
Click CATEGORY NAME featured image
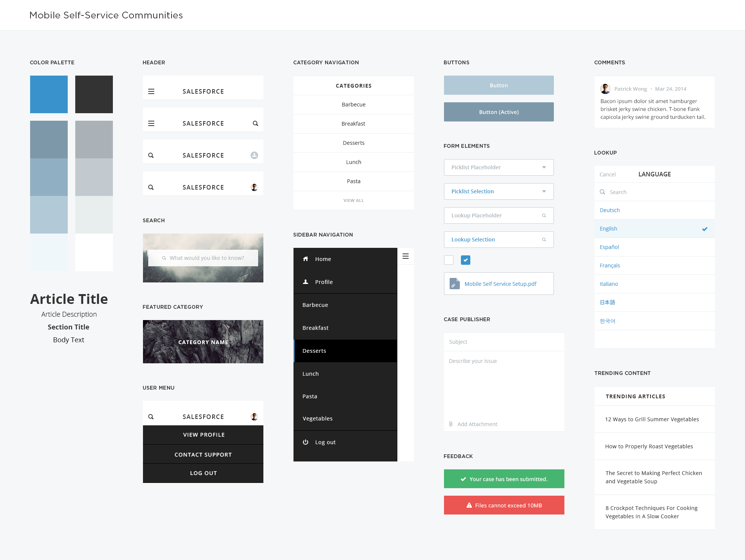click(203, 342)
